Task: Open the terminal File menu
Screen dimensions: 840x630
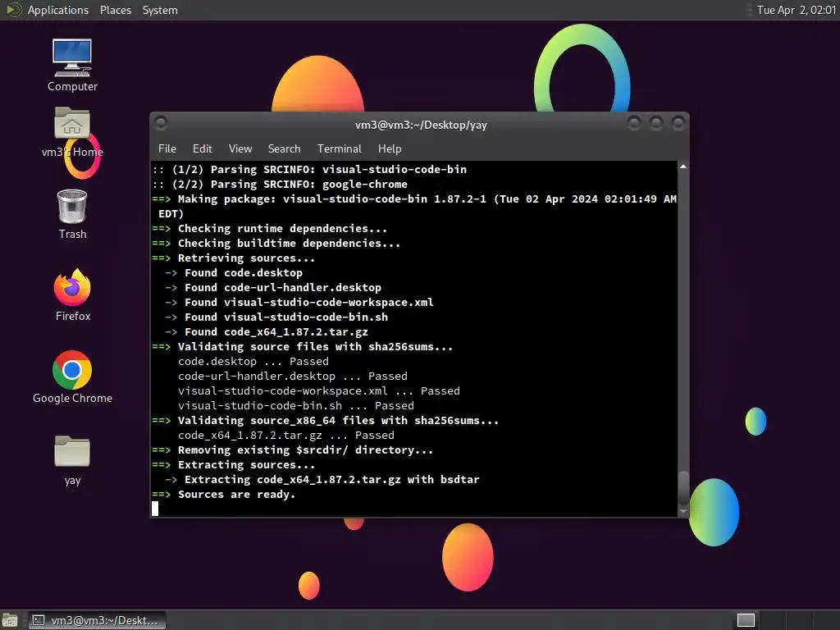Action: click(167, 149)
